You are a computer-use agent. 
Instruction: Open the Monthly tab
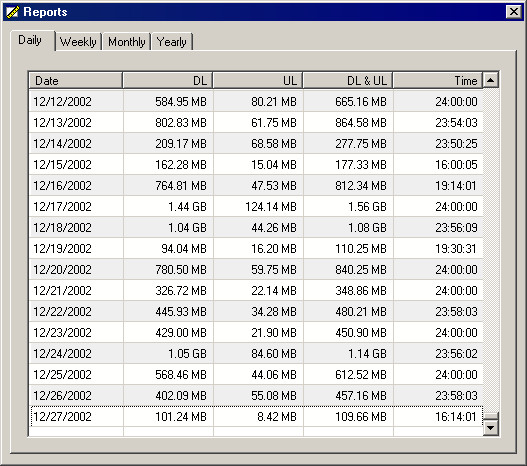(126, 42)
